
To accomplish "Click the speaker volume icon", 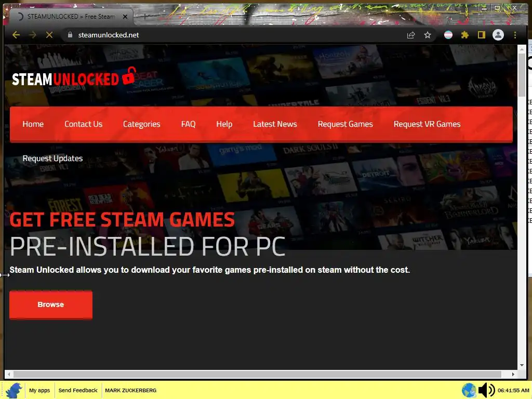I will [486, 390].
